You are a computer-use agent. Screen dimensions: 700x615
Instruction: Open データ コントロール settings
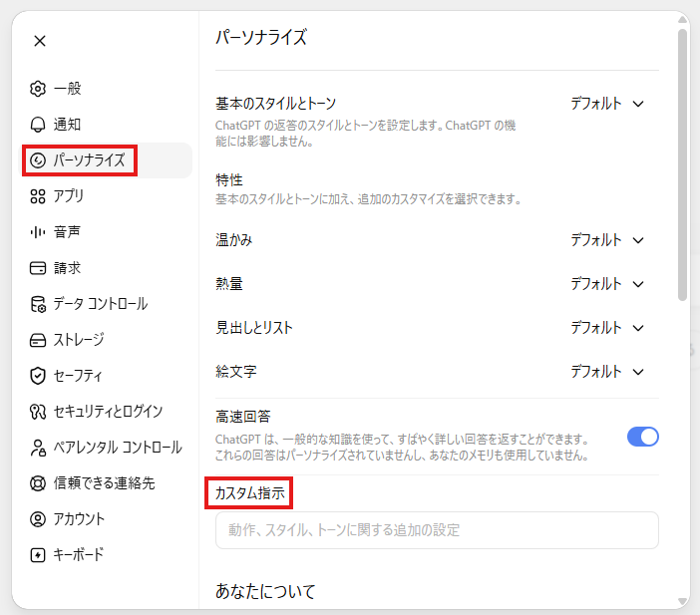[x=107, y=304]
